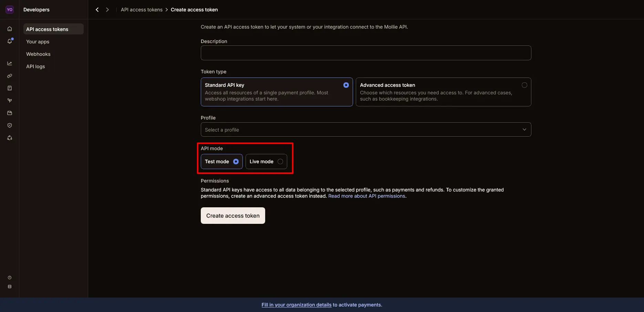Image resolution: width=644 pixels, height=312 pixels.
Task: Click the Token type label
Action: (x=214, y=72)
